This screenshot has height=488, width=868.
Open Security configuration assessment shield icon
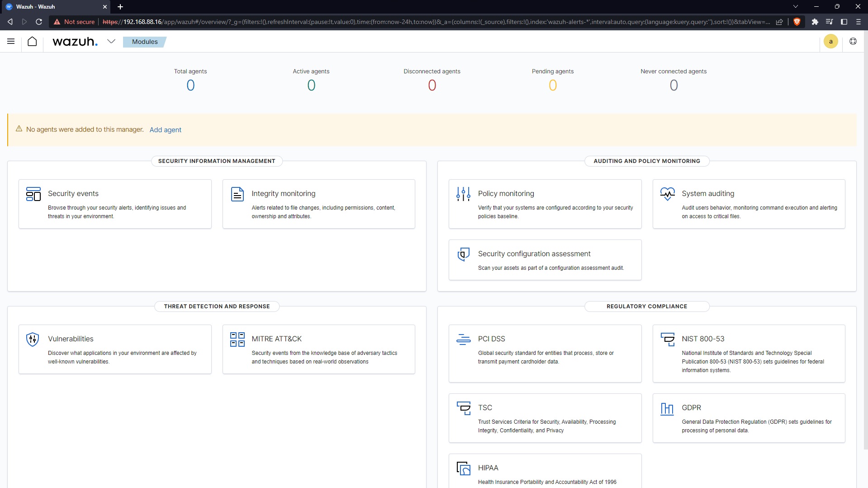click(x=463, y=254)
